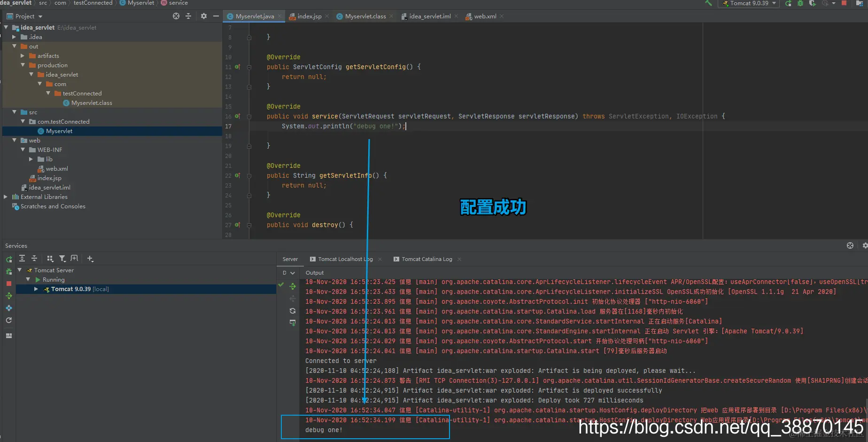Expand External Libraries node

(6, 197)
